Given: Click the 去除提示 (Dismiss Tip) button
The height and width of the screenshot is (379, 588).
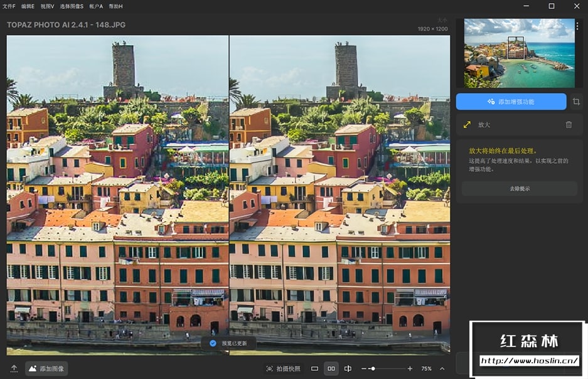Looking at the screenshot, I should click(x=519, y=188).
